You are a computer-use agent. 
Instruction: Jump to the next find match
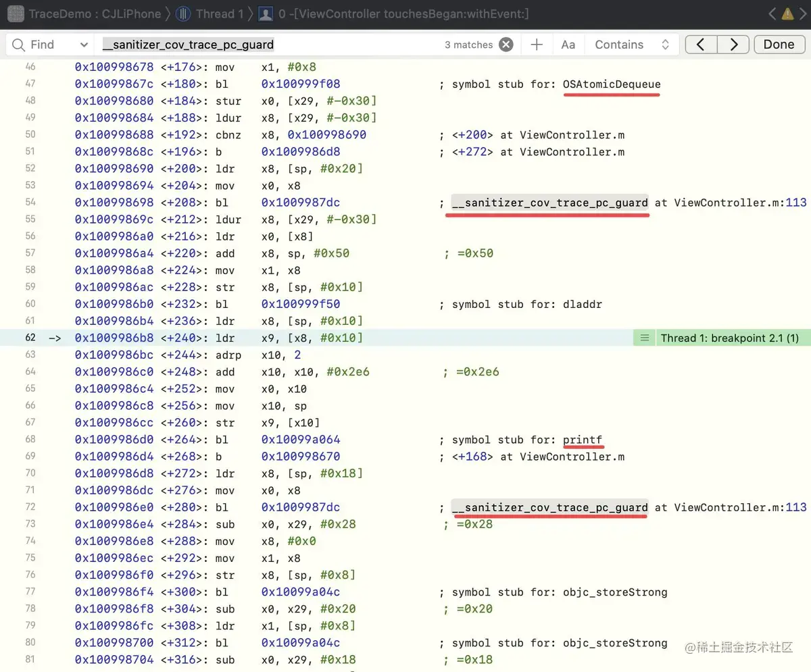[x=734, y=45]
